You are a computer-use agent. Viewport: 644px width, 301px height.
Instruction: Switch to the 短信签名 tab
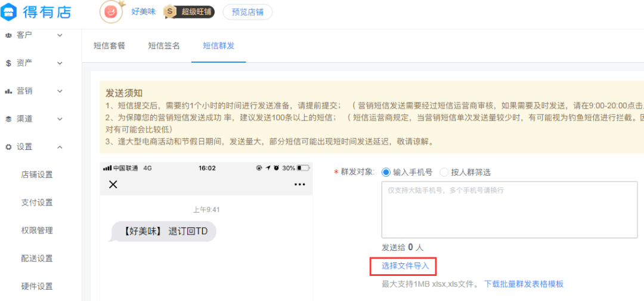(x=164, y=46)
